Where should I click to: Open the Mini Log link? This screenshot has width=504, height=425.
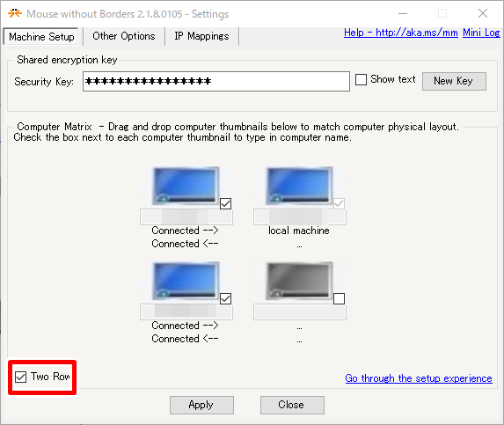click(x=481, y=33)
